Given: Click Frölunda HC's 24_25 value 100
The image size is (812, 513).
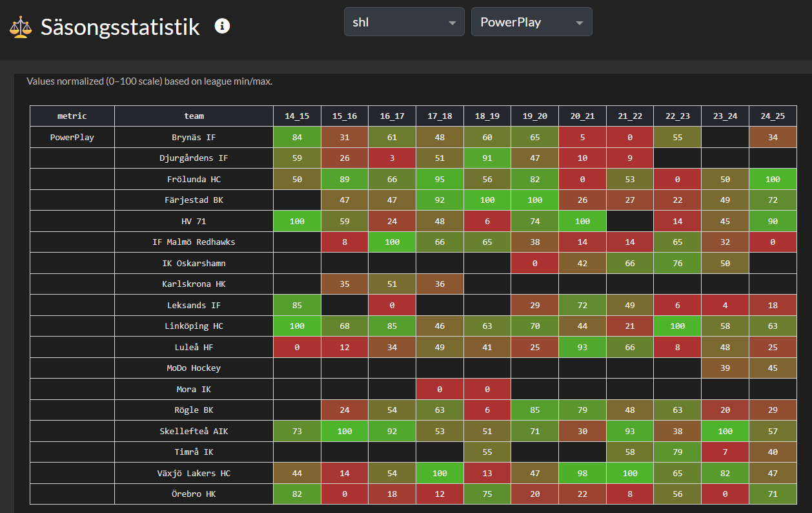Looking at the screenshot, I should coord(773,179).
